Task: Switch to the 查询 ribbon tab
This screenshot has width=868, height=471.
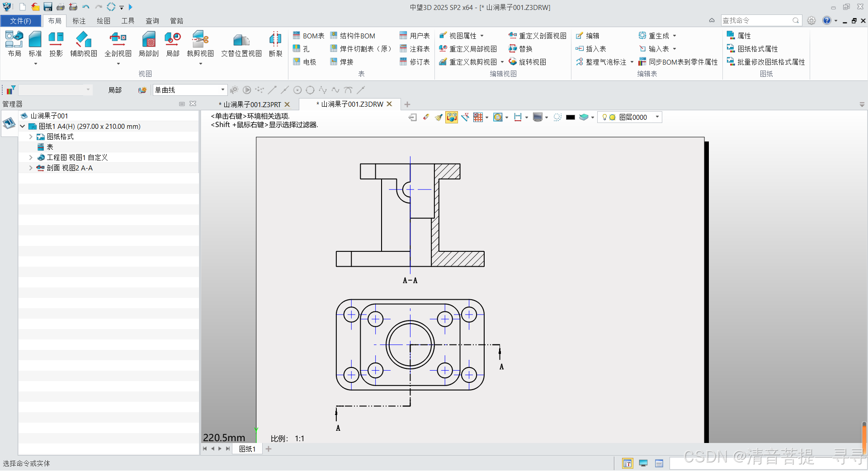Action: 152,21
